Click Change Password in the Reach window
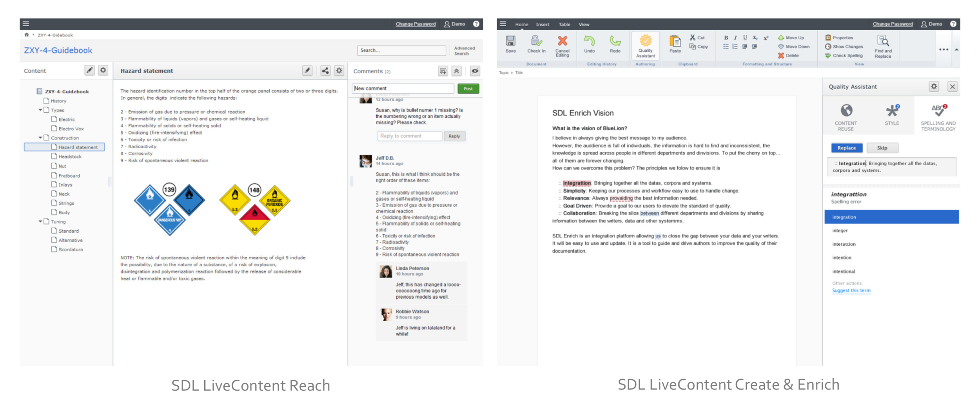980x408 pixels. [416, 24]
